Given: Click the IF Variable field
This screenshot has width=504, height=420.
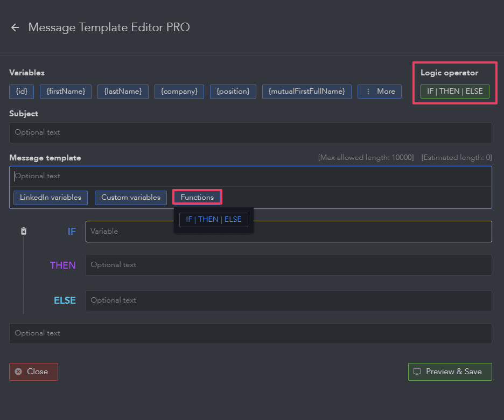Looking at the screenshot, I should (289, 232).
